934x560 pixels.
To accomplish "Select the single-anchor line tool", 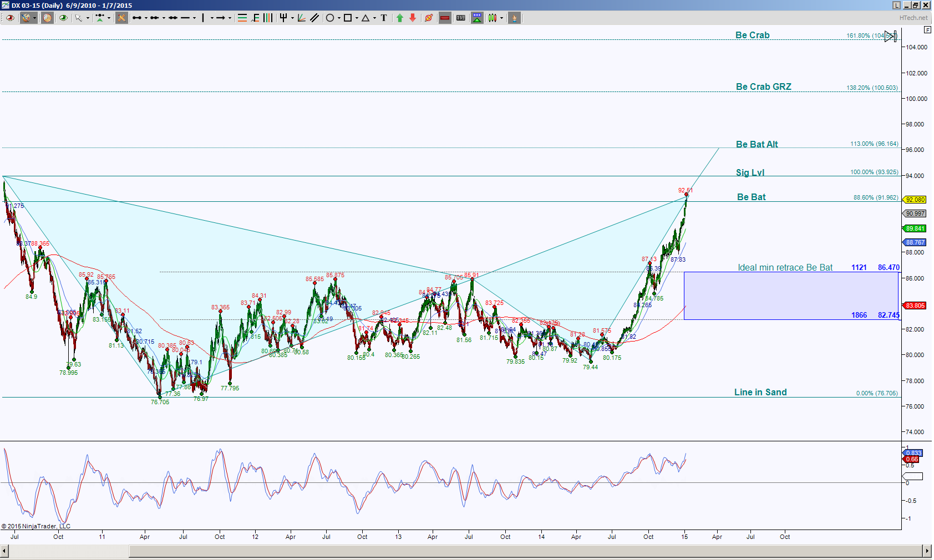I will pyautogui.click(x=137, y=18).
